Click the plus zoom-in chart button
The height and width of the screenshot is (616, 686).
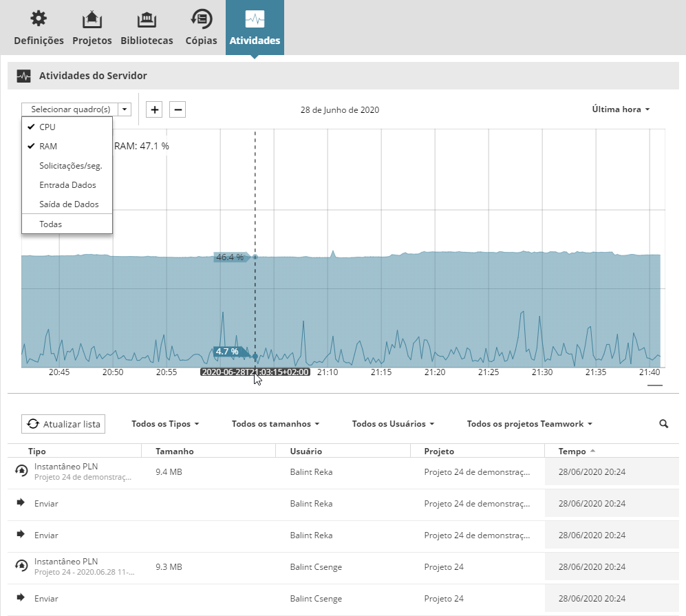point(155,109)
